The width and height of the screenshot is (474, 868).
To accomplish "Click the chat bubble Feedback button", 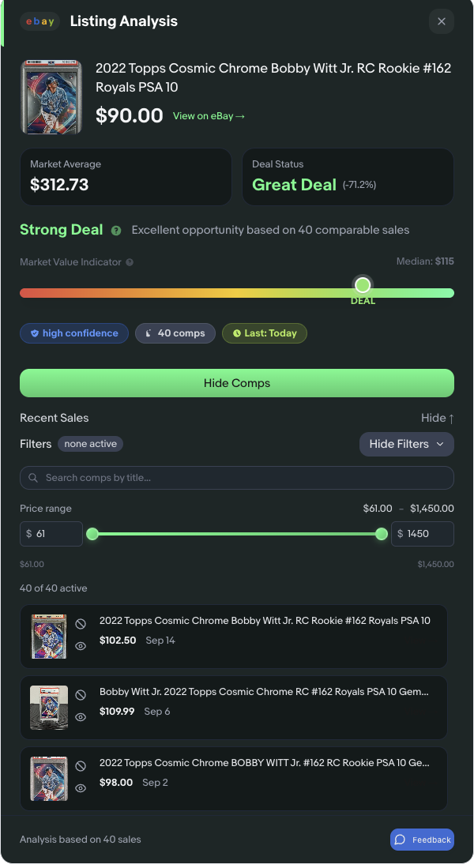I will pos(422,840).
